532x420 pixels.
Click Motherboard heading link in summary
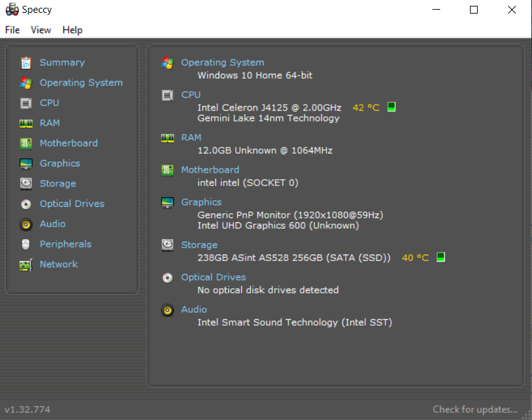pos(210,170)
